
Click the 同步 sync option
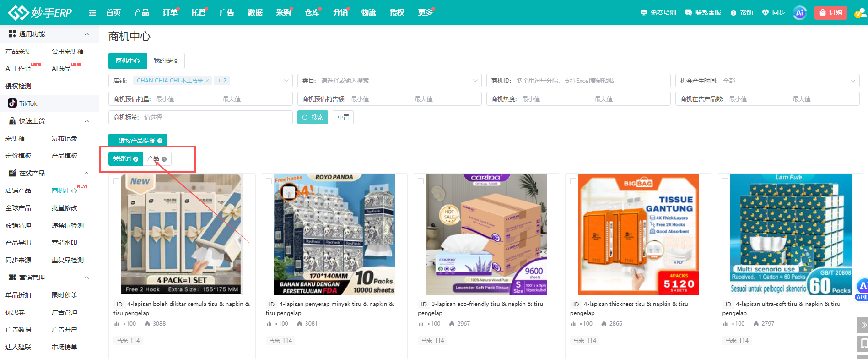point(774,12)
